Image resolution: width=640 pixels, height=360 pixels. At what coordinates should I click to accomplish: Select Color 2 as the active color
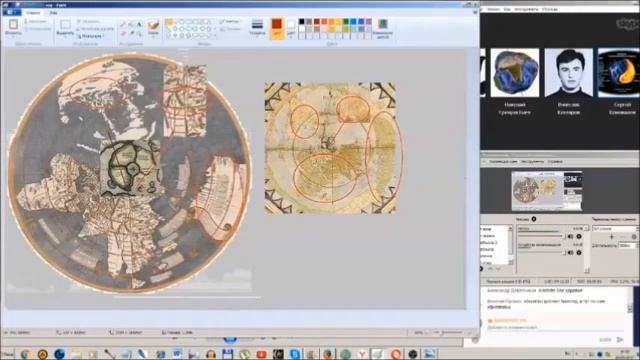(291, 28)
